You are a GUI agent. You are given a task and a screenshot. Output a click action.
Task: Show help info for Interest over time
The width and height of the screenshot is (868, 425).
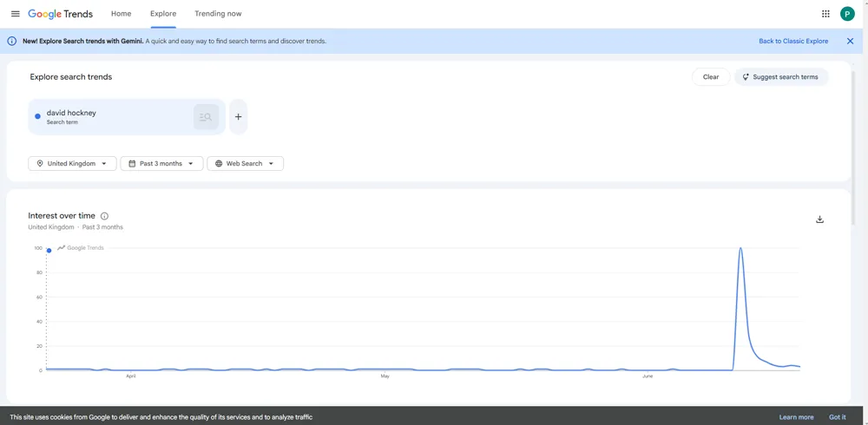(x=105, y=216)
